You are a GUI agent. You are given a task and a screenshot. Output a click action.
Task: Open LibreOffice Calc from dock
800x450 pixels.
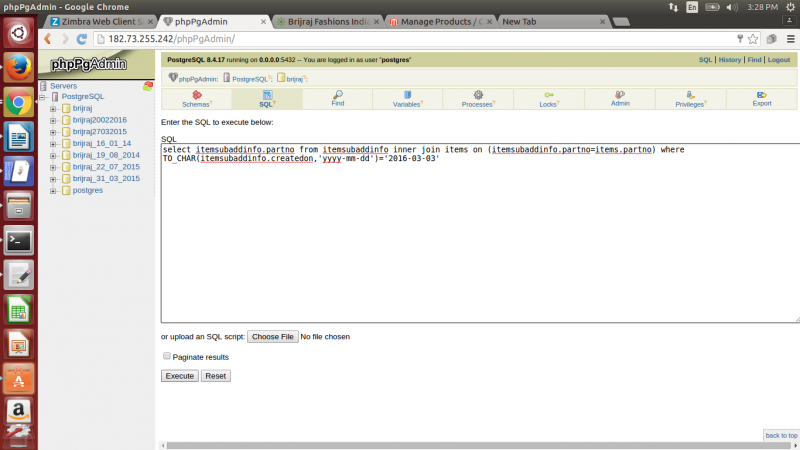pyautogui.click(x=19, y=310)
